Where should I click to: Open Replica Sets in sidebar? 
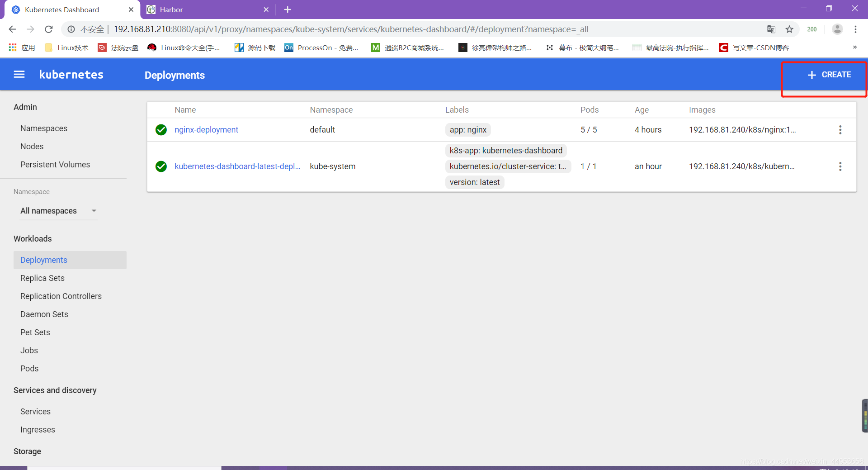[x=42, y=278]
